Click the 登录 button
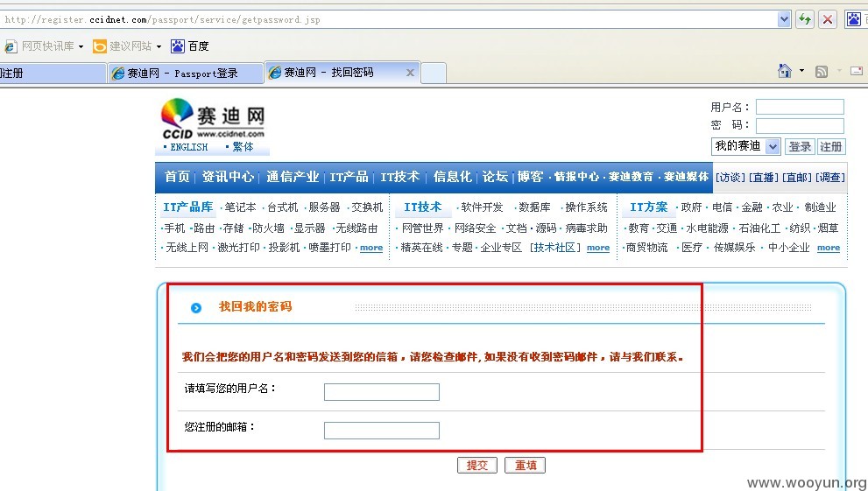868x491 pixels. coord(800,146)
